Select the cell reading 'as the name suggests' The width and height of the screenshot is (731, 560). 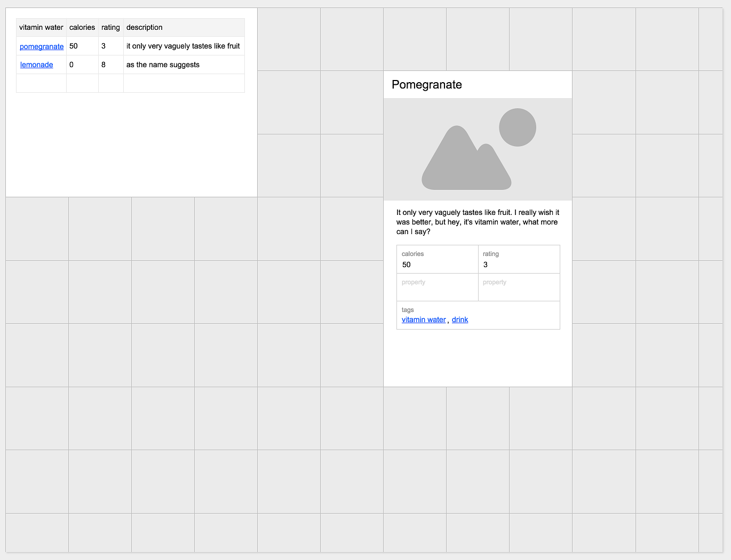point(163,65)
